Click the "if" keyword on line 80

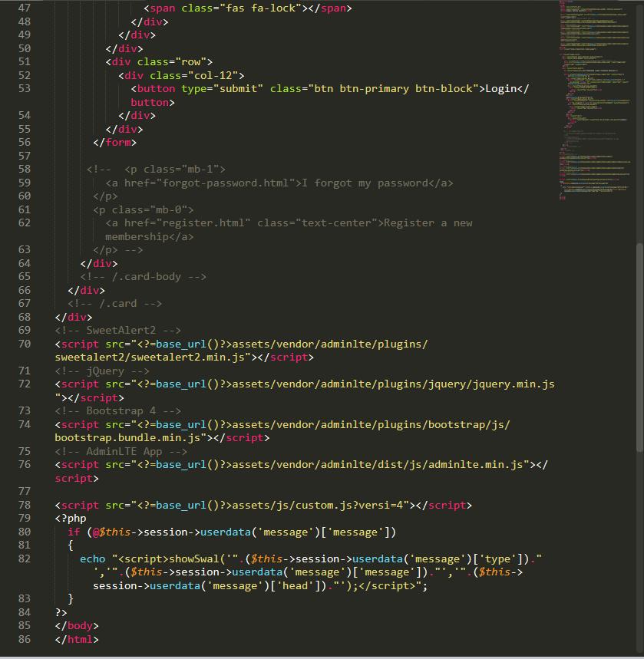coord(74,532)
